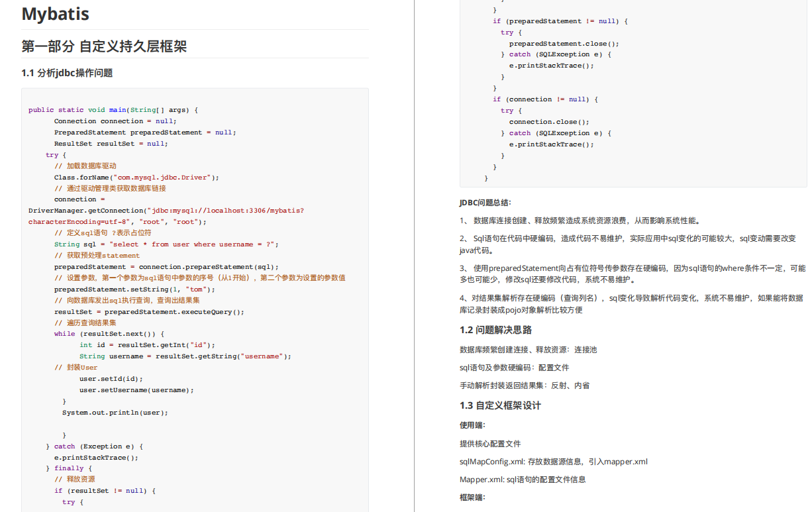Screen dimensions: 812x512
Task: Click the user.setId(id) line
Action: pyautogui.click(x=111, y=379)
